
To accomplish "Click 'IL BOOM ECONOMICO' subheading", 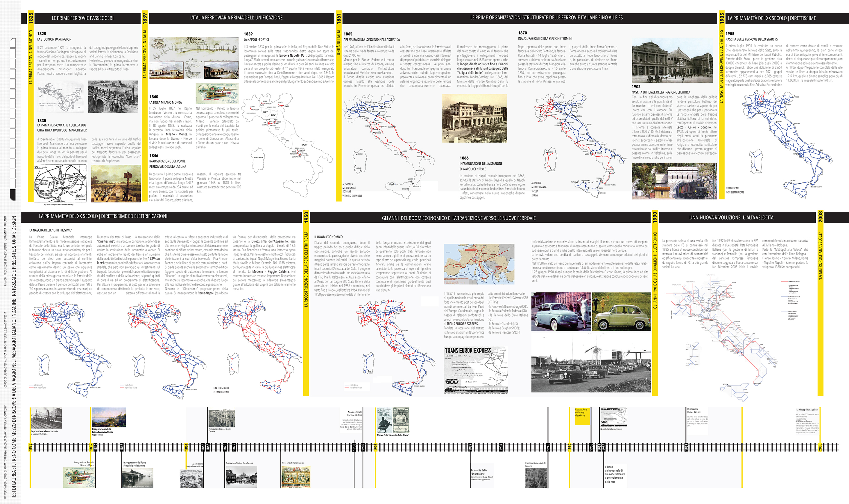I will pyautogui.click(x=329, y=237).
